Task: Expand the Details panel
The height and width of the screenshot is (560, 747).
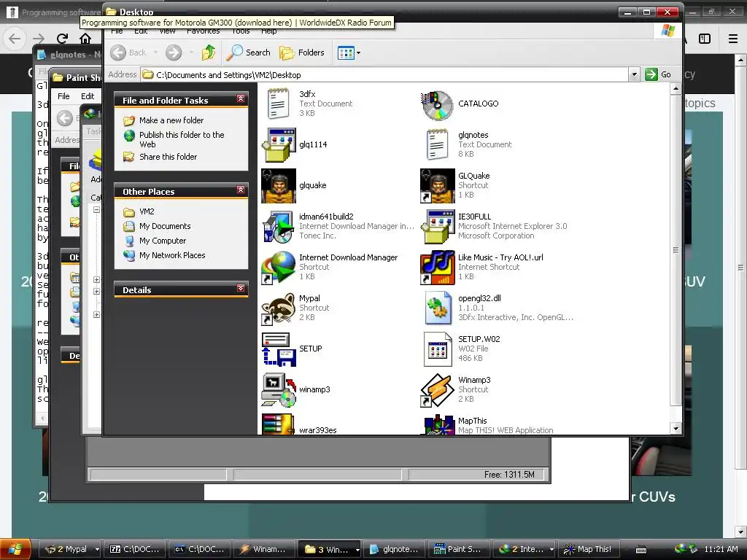Action: click(x=241, y=288)
